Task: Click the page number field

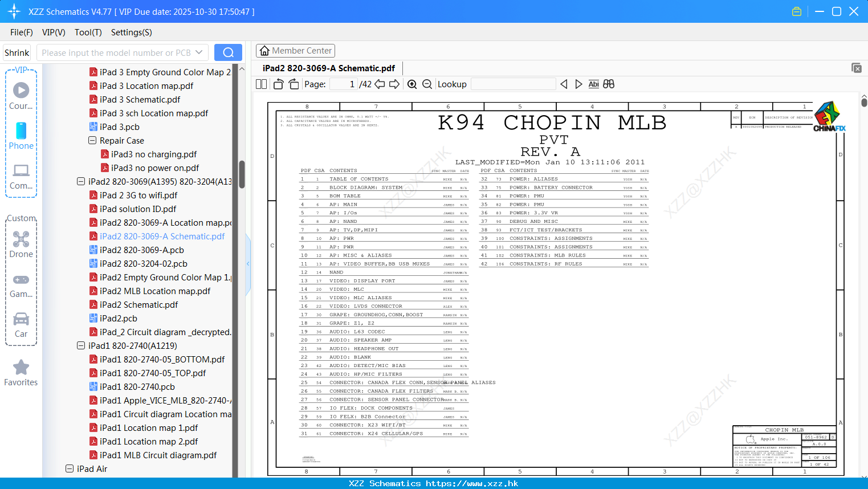Action: pos(344,84)
